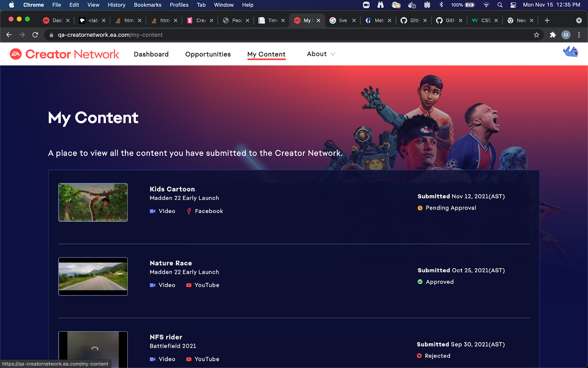Open the Nature Race thumbnail
Image resolution: width=588 pixels, height=368 pixels.
pos(93,276)
